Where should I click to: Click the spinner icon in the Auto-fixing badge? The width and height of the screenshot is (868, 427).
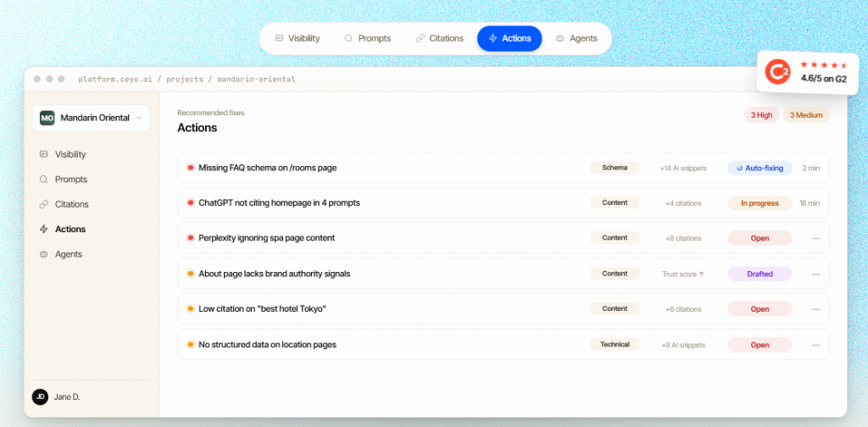click(x=739, y=168)
